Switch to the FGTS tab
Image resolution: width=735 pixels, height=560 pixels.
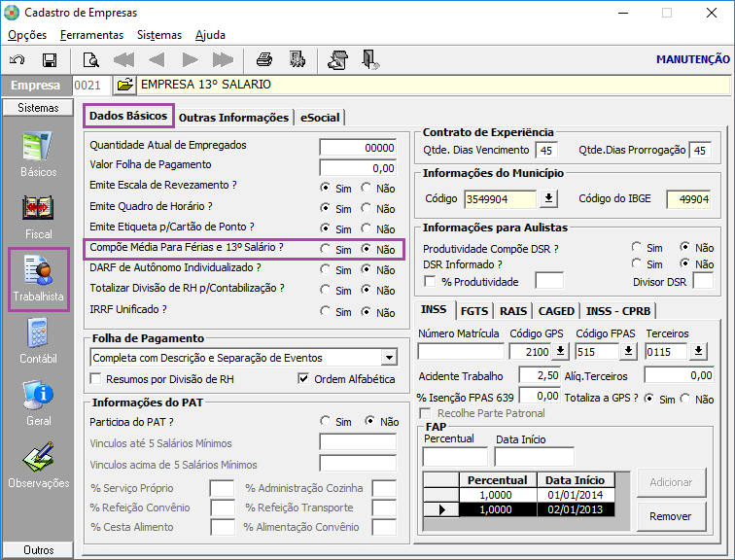[474, 311]
